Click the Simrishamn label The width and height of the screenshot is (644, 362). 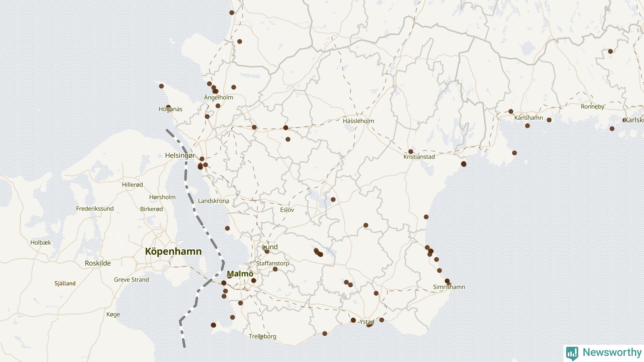click(x=449, y=287)
